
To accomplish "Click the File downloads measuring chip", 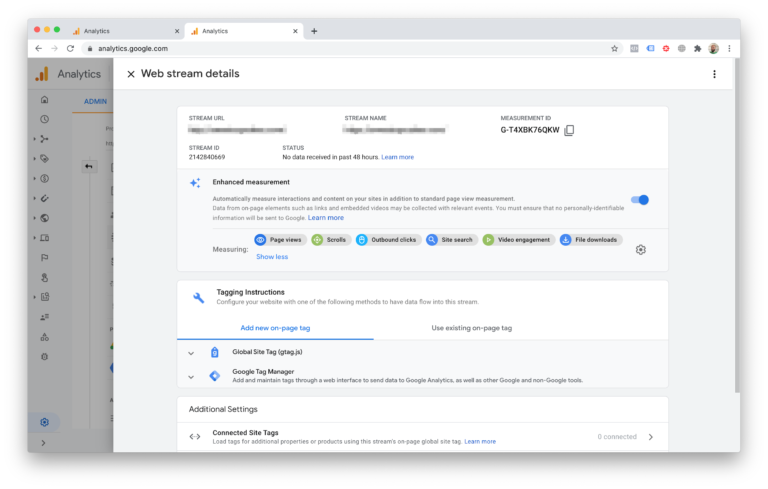I will pyautogui.click(x=591, y=240).
